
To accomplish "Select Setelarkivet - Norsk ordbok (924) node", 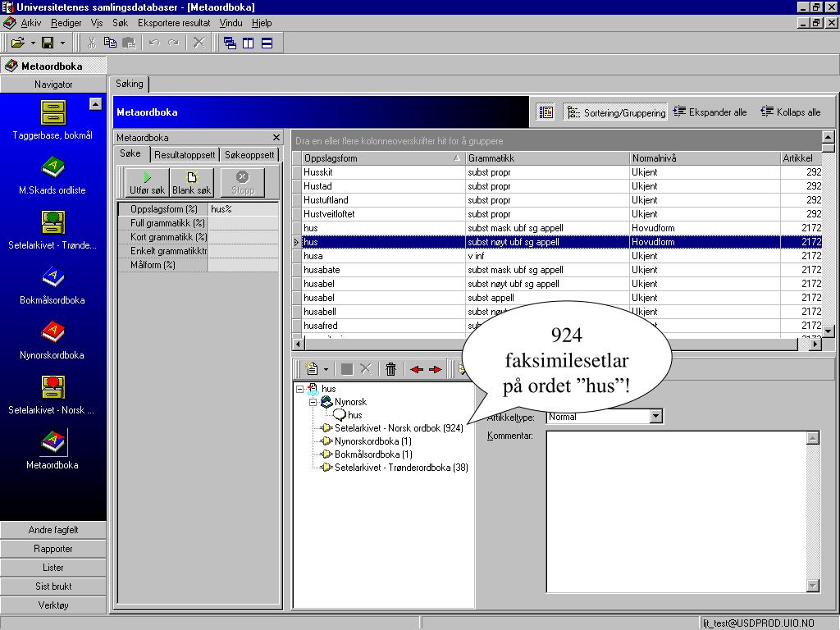I will coord(399,428).
